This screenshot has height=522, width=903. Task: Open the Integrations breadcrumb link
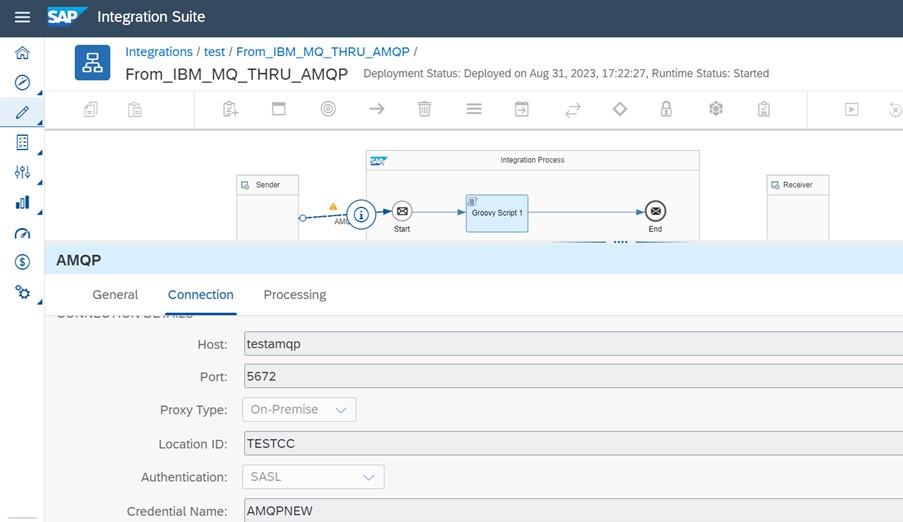click(x=159, y=52)
